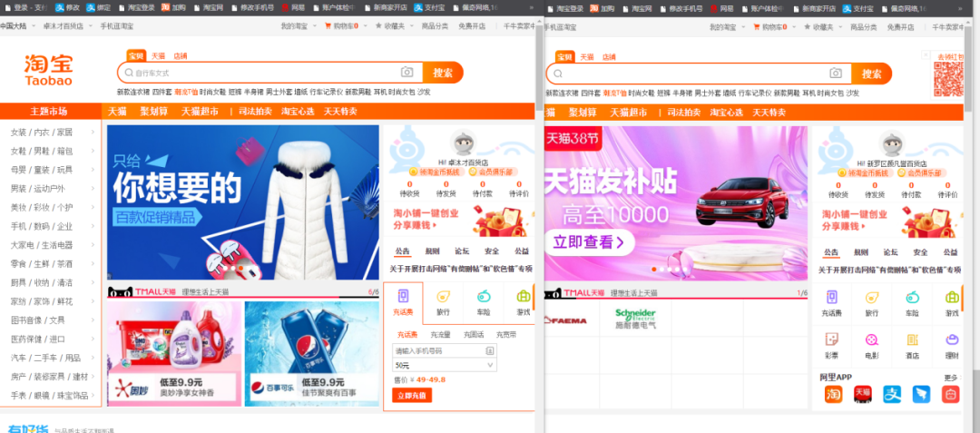Click the user avatar in left window

[x=463, y=143]
